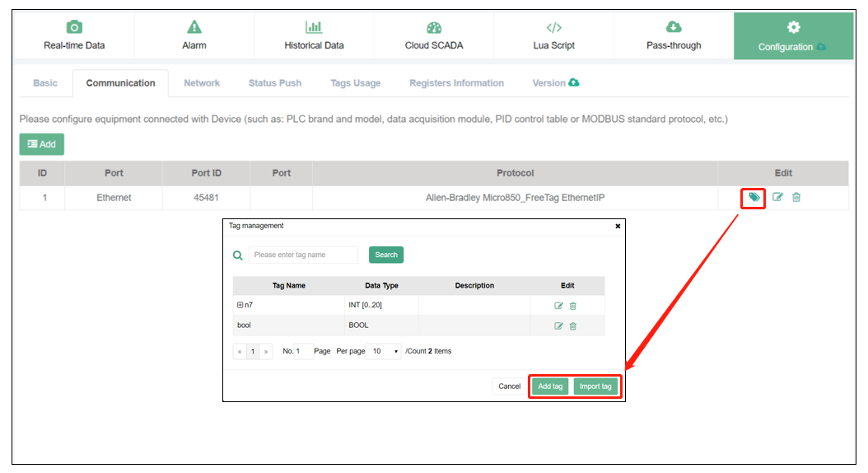Delete the n7 tag using trash icon
868x473 pixels.
[x=573, y=306]
